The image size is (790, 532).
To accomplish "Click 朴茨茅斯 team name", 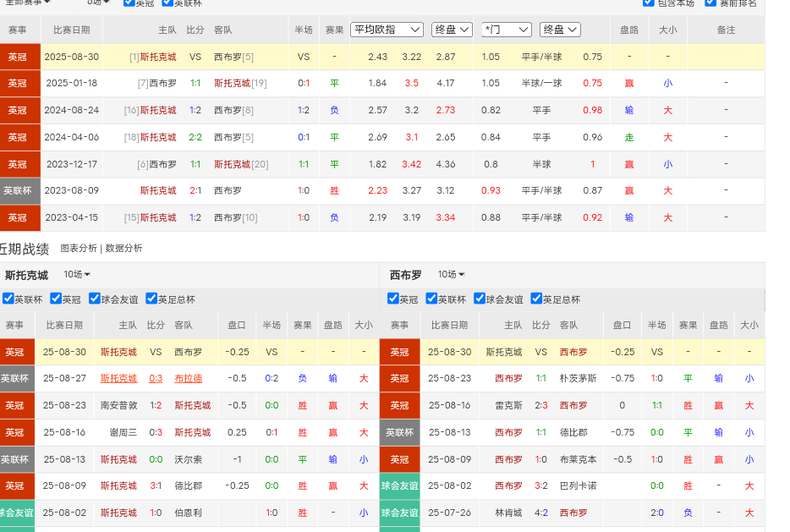I will (579, 378).
